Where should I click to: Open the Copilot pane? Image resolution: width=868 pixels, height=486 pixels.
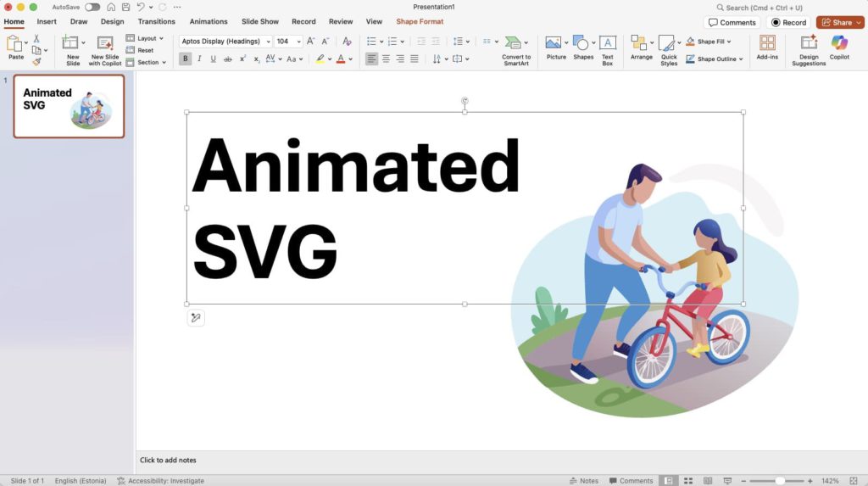point(839,47)
